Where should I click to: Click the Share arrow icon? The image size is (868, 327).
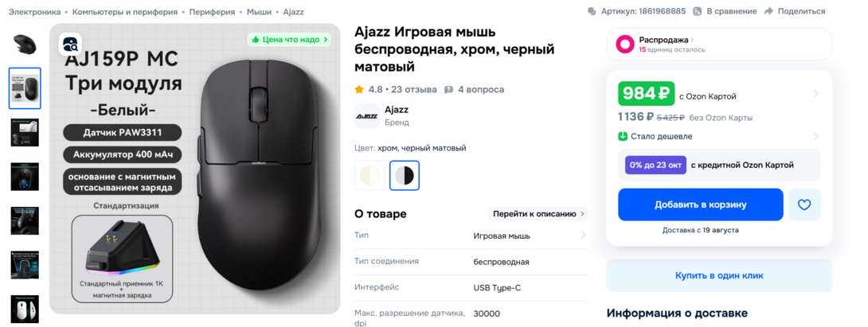768,11
